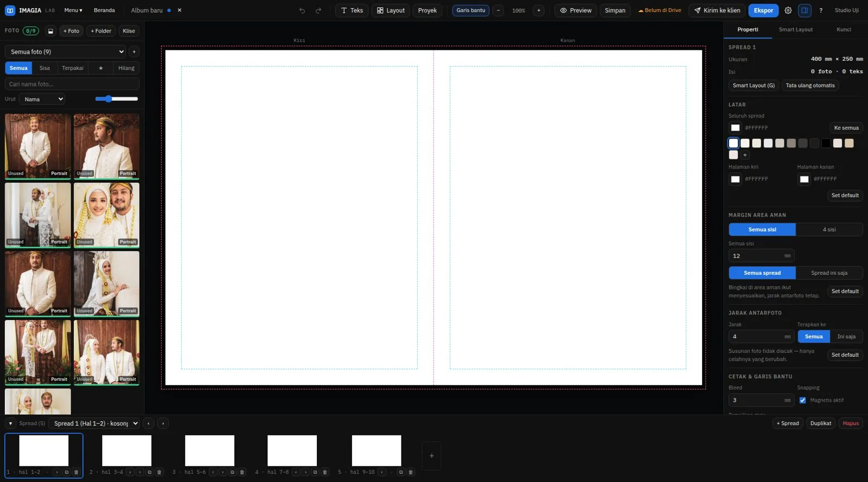Go to the Beranda page
Viewport: 868px width, 482px height.
104,10
